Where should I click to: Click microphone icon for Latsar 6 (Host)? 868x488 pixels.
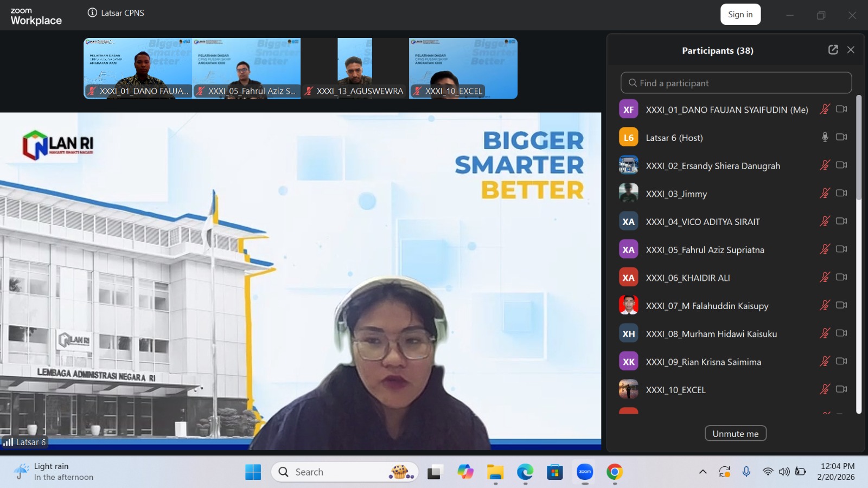pos(825,137)
